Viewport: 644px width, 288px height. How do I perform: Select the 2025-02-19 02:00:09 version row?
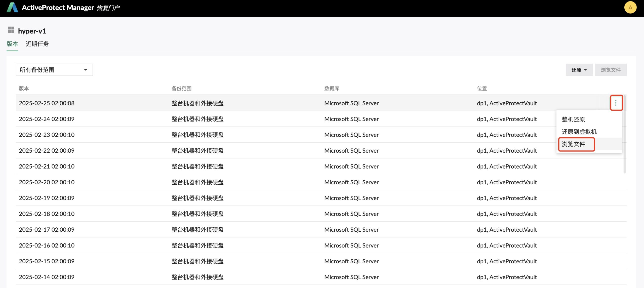coord(321,198)
